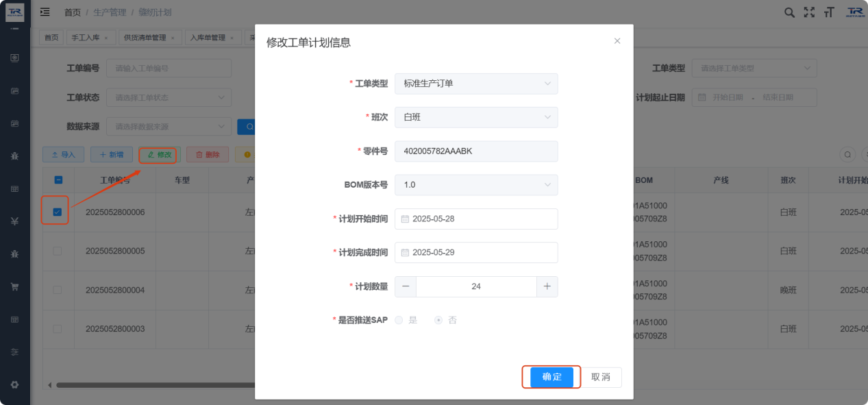
Task: Close the 修改工单计划信息 dialog with X
Action: [x=617, y=41]
